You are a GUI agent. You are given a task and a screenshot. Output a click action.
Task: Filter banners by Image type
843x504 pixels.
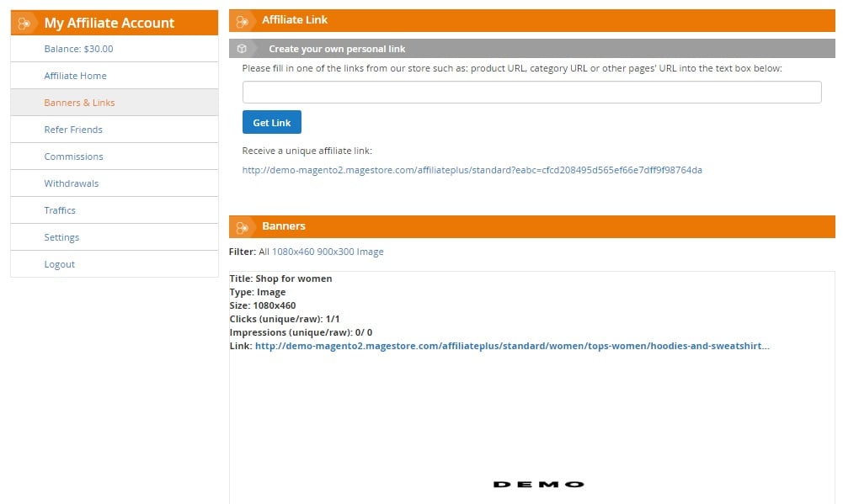pos(370,252)
